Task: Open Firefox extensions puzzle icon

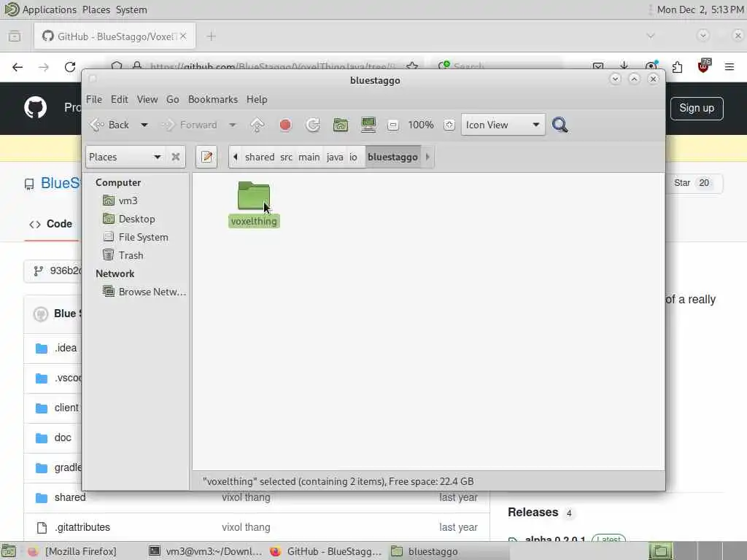Action: 677,67
